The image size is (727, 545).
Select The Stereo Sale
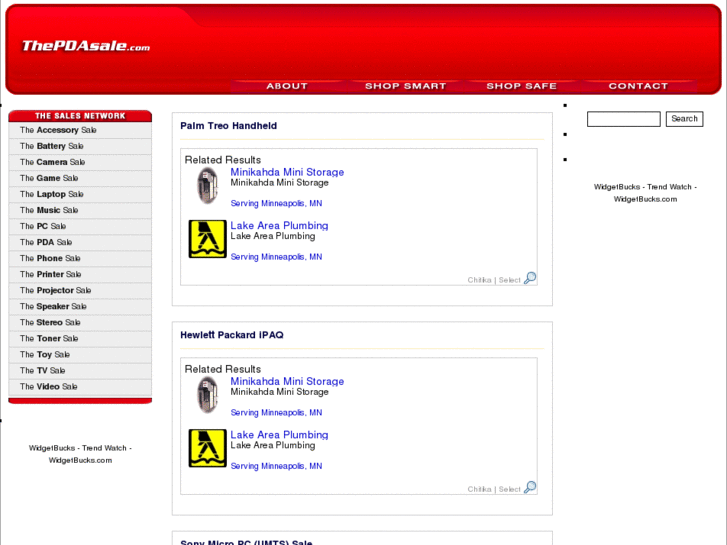50,322
